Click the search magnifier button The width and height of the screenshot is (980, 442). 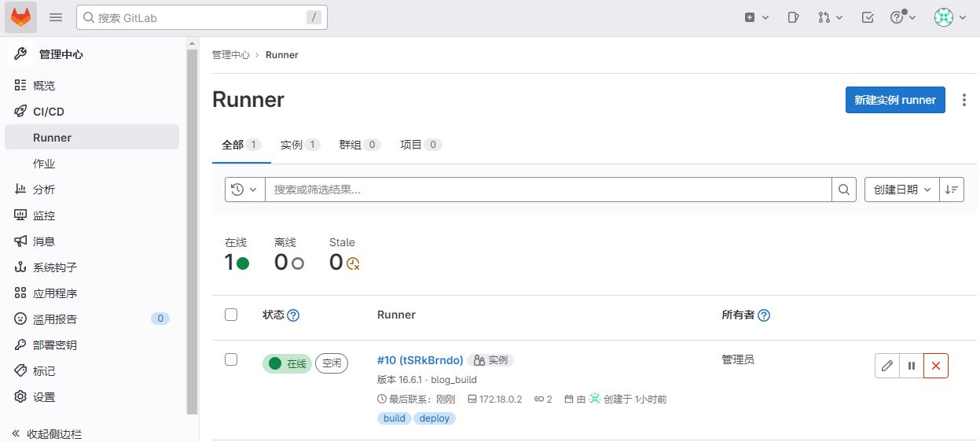pos(844,190)
